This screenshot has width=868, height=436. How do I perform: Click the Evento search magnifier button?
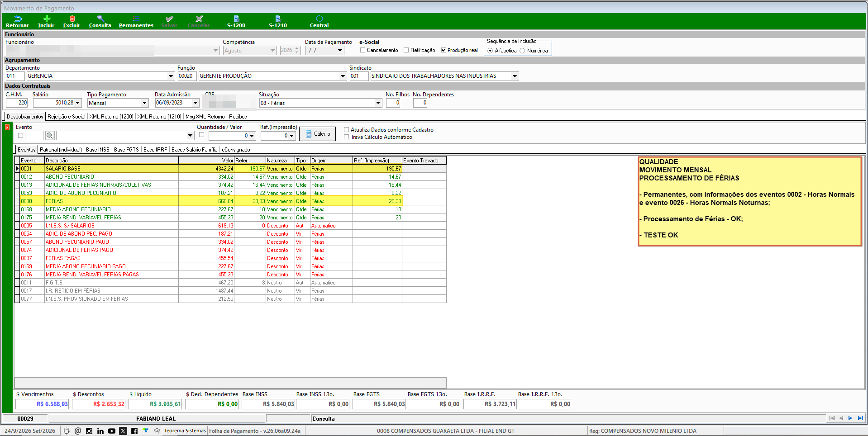(50, 135)
